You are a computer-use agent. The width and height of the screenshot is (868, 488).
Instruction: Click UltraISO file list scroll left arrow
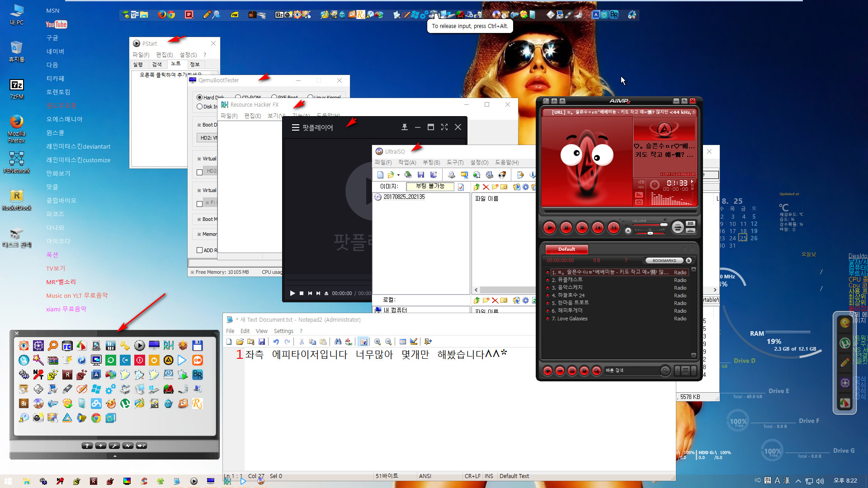point(476,290)
